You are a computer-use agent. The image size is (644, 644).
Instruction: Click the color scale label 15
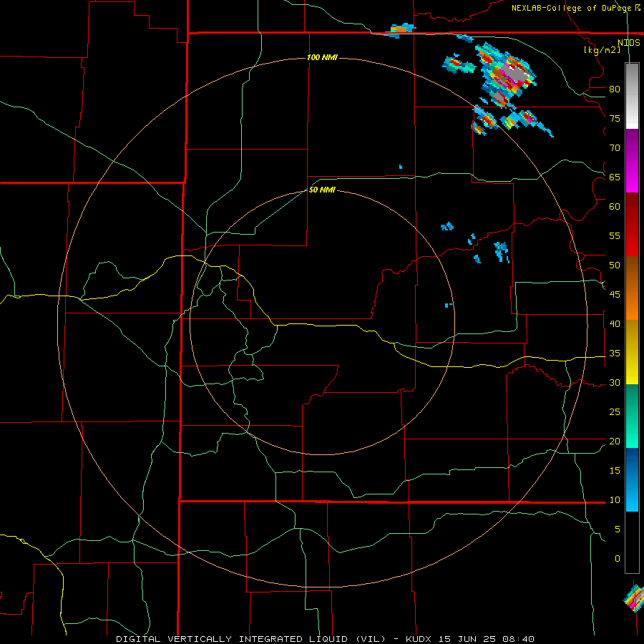(615, 471)
